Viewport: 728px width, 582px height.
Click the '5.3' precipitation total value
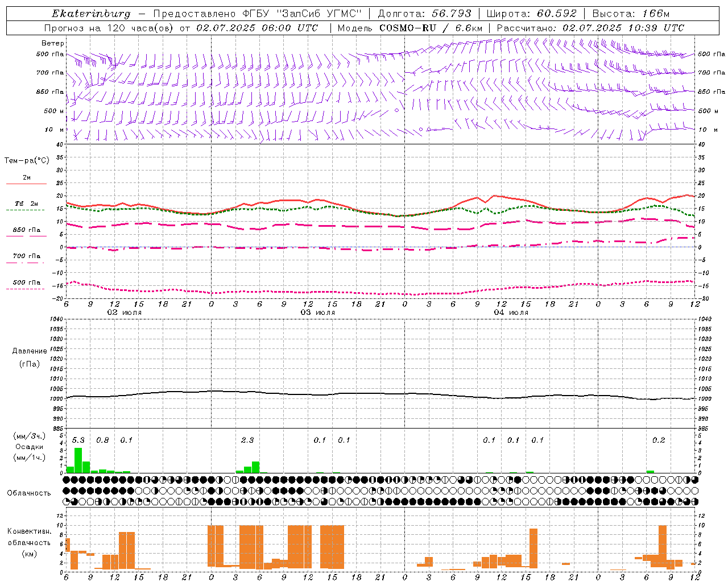click(78, 440)
